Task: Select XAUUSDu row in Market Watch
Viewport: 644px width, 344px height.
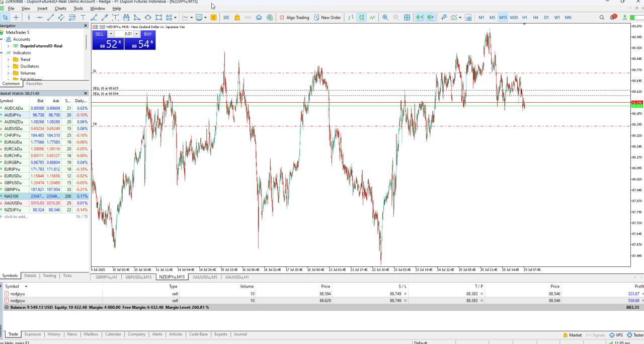Action: (45, 203)
